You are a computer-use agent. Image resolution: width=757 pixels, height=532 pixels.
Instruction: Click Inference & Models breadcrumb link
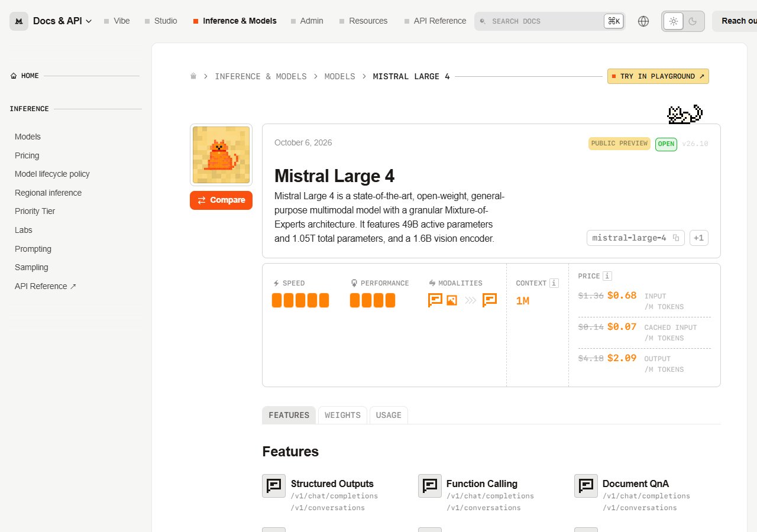[261, 76]
